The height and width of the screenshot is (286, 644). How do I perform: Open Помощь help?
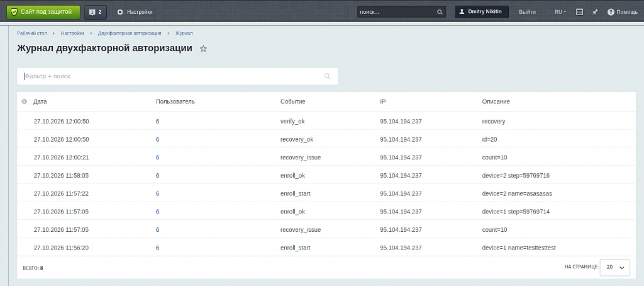point(623,12)
